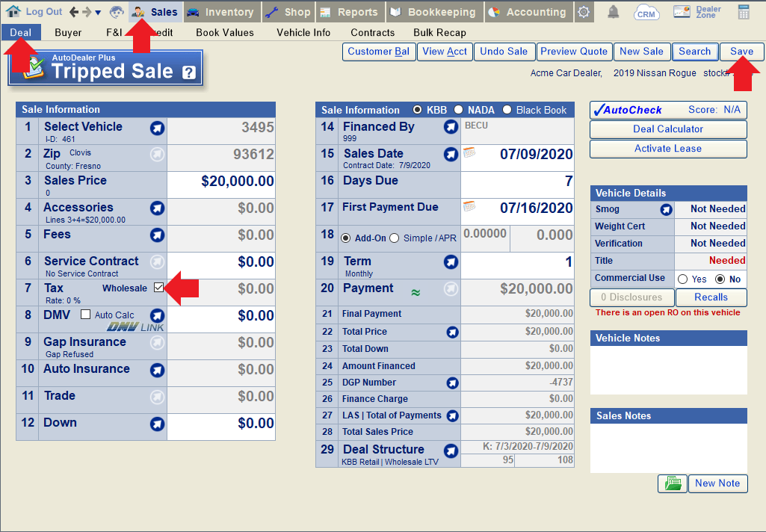This screenshot has width=766, height=532.
Task: Switch to the Bulk Recap tab
Action: tap(439, 33)
